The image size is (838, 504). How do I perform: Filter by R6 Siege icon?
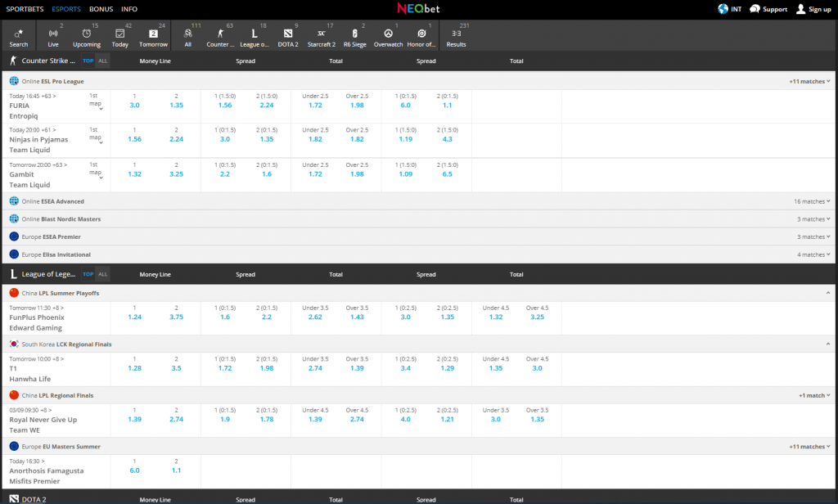click(355, 34)
